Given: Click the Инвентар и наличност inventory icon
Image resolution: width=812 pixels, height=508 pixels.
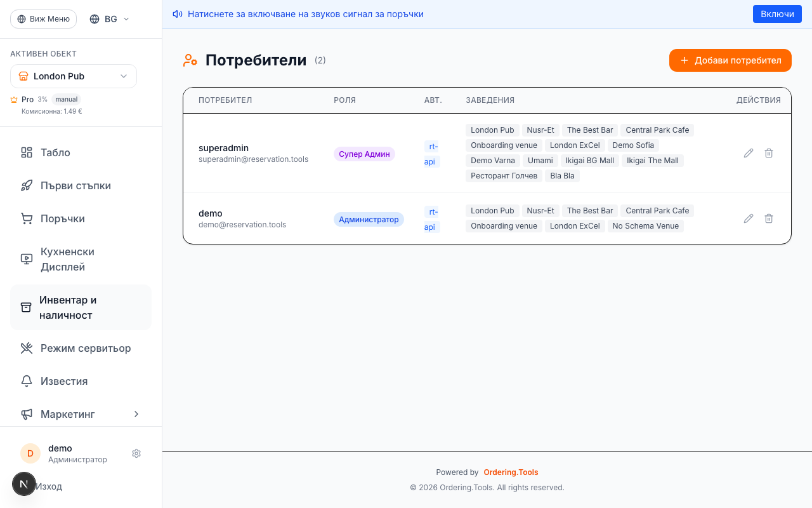Looking at the screenshot, I should tap(26, 307).
